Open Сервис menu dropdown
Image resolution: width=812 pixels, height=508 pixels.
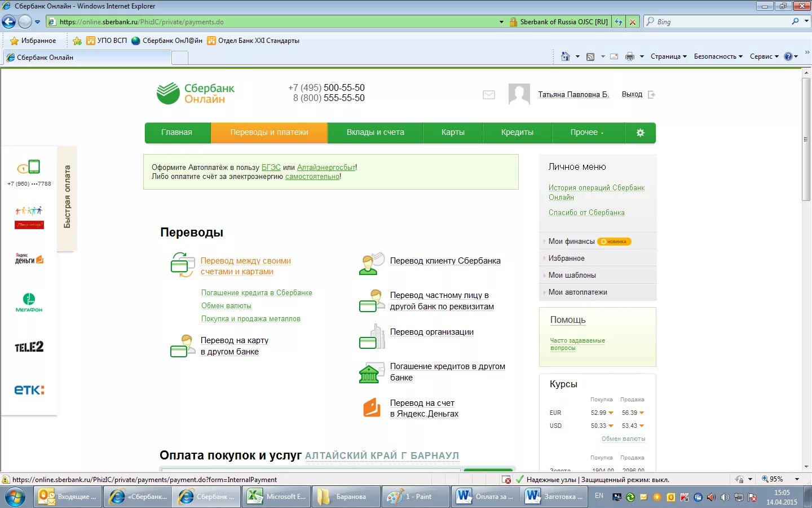click(x=764, y=56)
